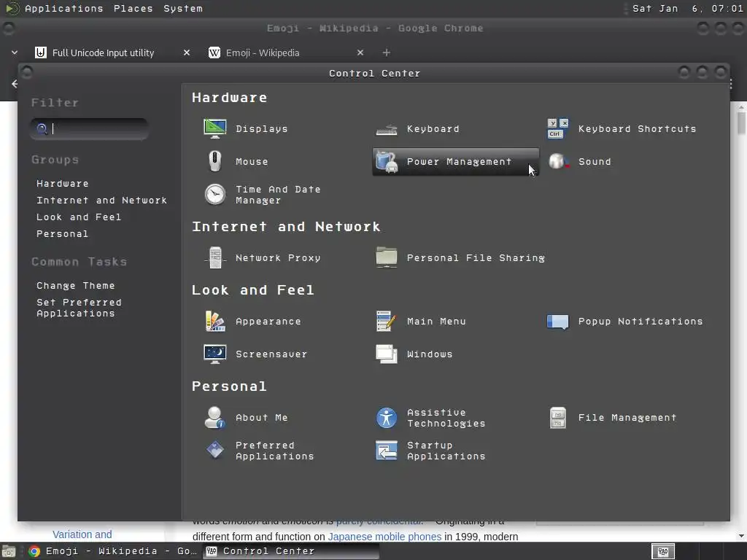
Task: Jump to Look and Feel group in sidebar
Action: tap(79, 217)
